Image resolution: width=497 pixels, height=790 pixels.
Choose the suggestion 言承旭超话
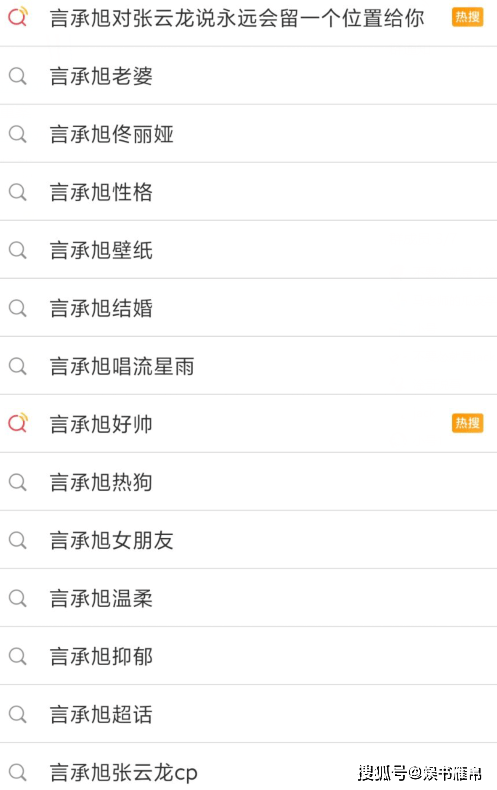248,714
